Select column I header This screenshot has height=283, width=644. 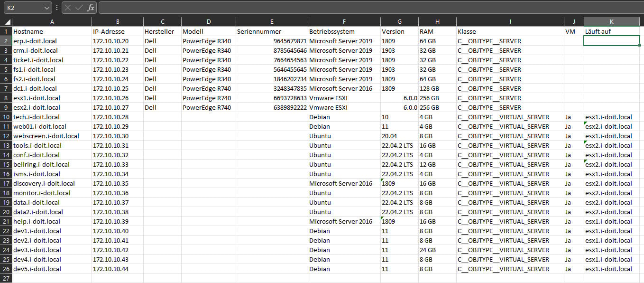click(510, 22)
